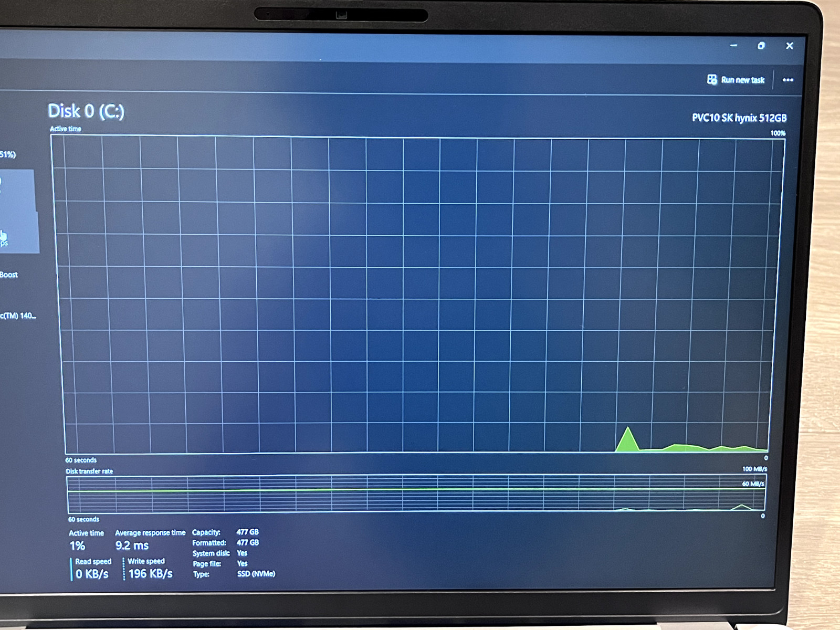This screenshot has height=630, width=840.
Task: Click the Write speed 196 KB/s value
Action: (150, 573)
